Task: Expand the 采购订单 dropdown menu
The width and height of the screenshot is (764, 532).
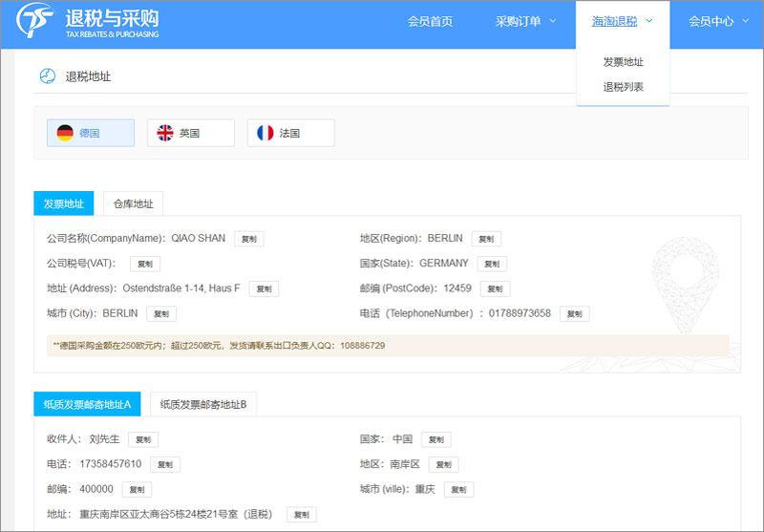Action: click(x=525, y=22)
